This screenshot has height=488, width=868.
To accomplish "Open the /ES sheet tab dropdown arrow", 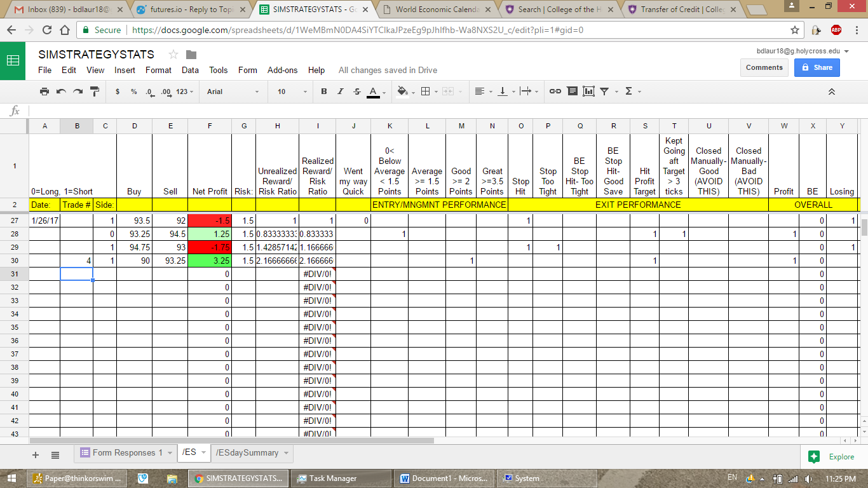I will [203, 453].
